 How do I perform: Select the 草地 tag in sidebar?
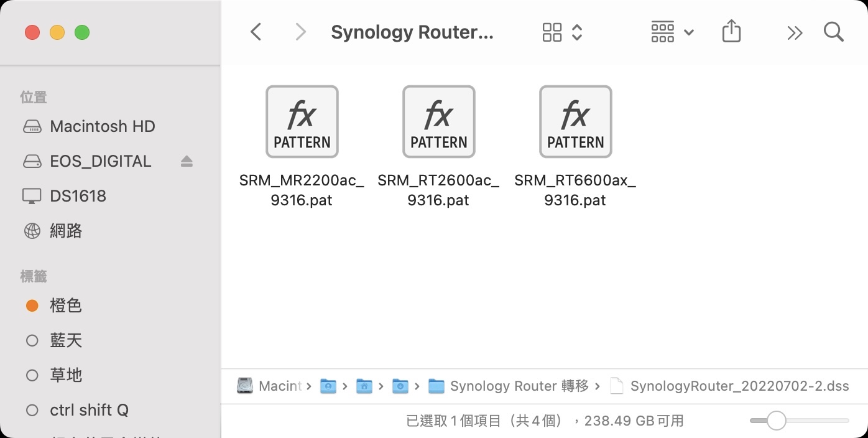click(x=65, y=375)
